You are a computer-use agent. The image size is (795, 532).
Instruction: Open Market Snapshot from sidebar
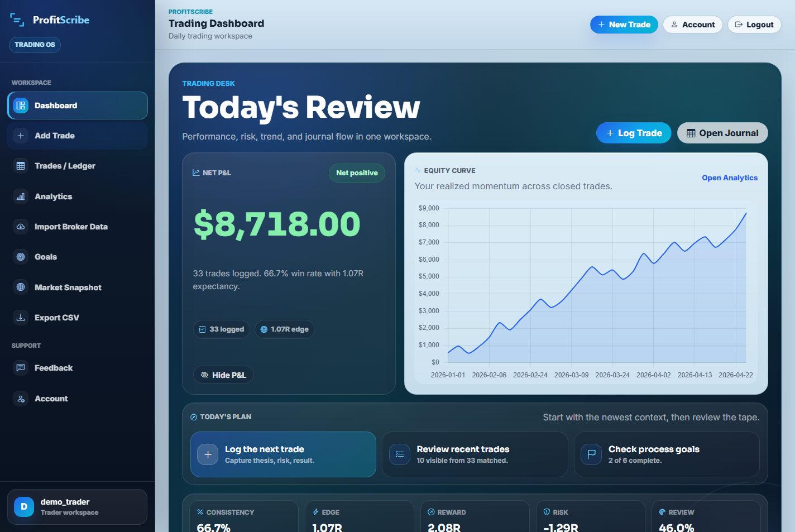tap(77, 287)
